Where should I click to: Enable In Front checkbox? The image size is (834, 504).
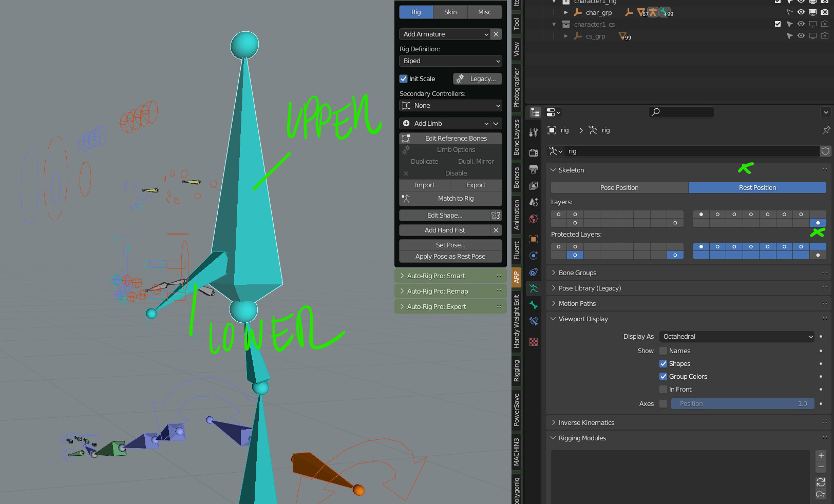click(663, 390)
